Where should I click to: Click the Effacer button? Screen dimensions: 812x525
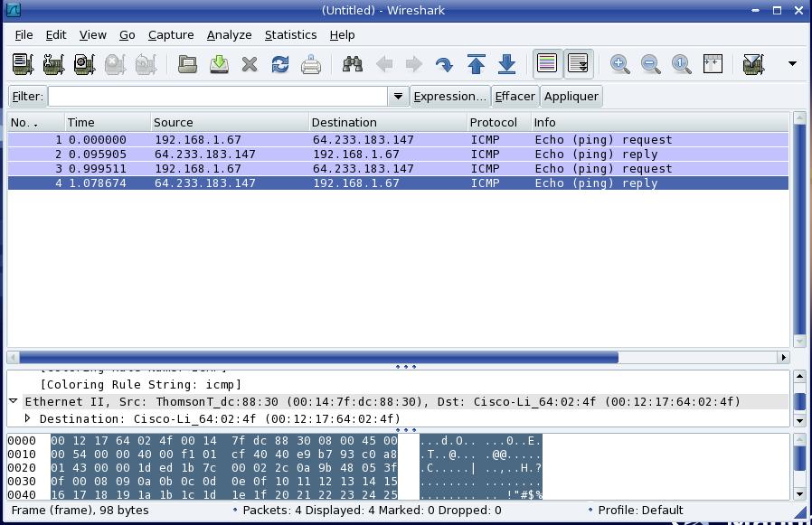click(515, 97)
